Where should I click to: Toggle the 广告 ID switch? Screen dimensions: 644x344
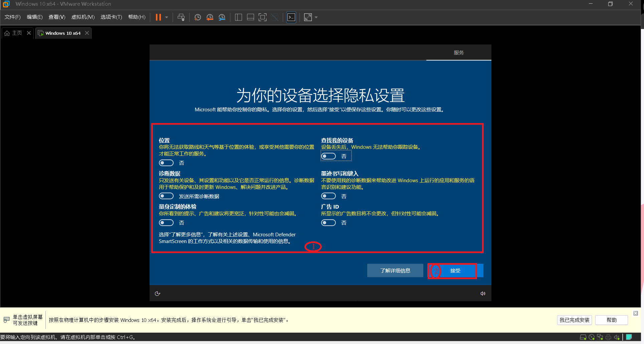pyautogui.click(x=329, y=223)
